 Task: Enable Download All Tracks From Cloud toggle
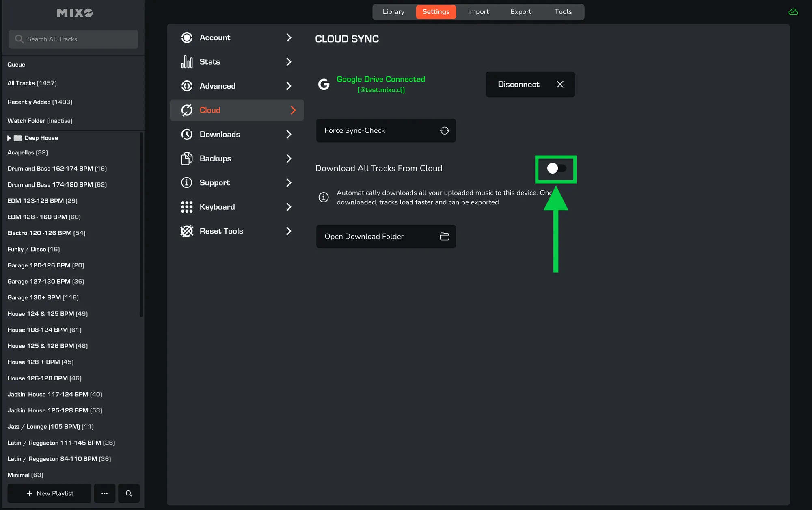click(x=556, y=168)
